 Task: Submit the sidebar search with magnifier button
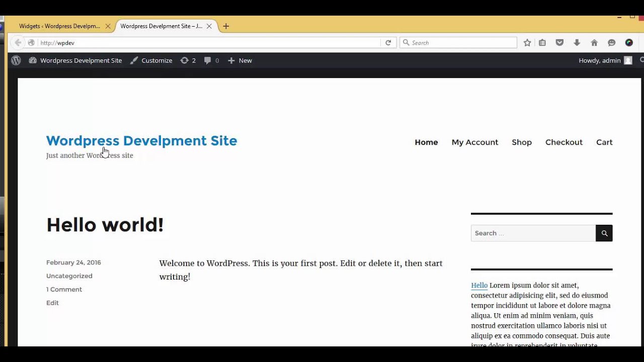pyautogui.click(x=604, y=233)
